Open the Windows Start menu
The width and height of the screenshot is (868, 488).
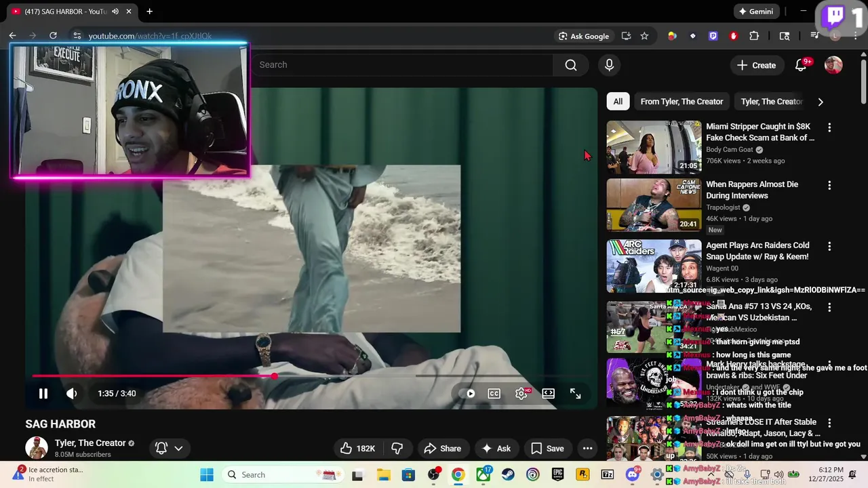pos(207,474)
